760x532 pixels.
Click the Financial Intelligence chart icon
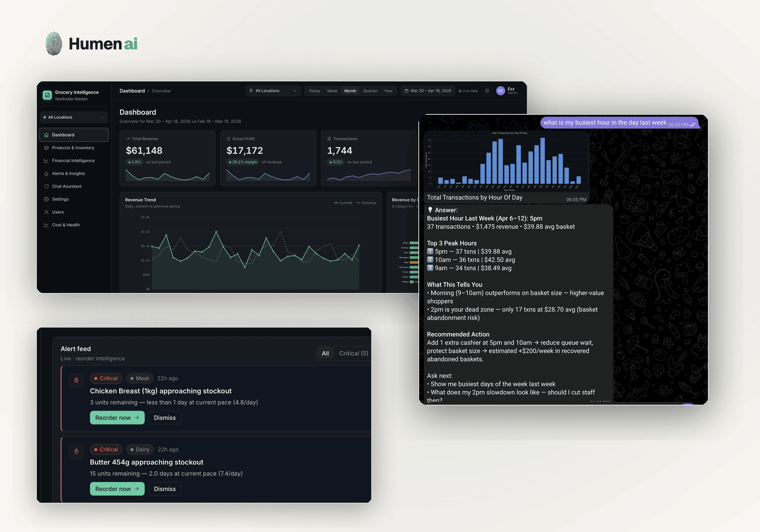pos(46,161)
